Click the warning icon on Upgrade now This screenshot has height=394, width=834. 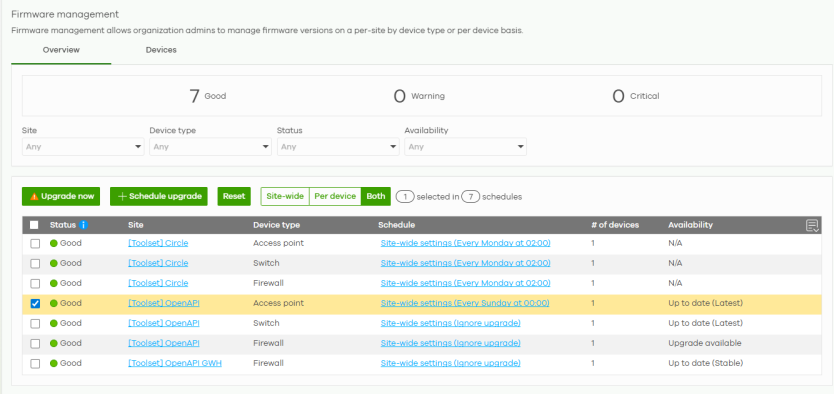point(34,196)
